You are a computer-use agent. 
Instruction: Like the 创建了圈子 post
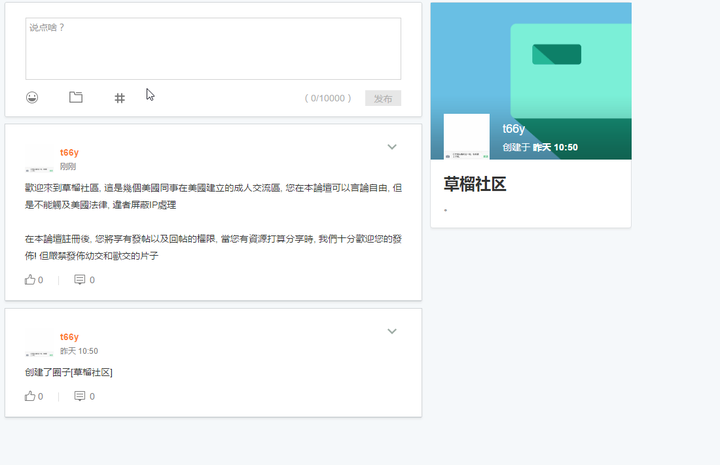tap(34, 396)
